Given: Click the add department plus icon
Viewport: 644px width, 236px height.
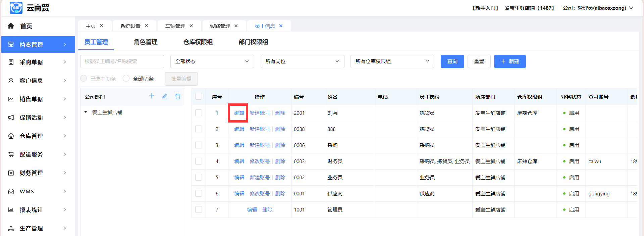Looking at the screenshot, I should tap(152, 96).
